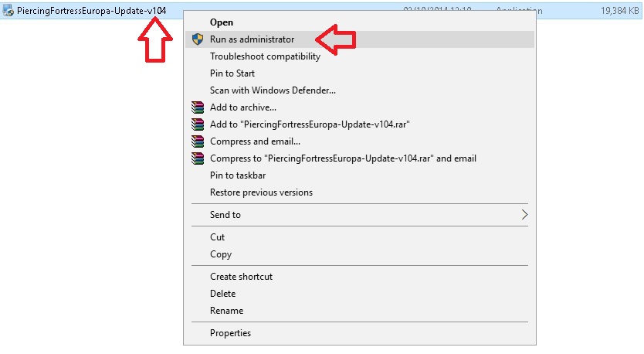Click the PiercingFortressEuropa installer file icon

pos(8,11)
